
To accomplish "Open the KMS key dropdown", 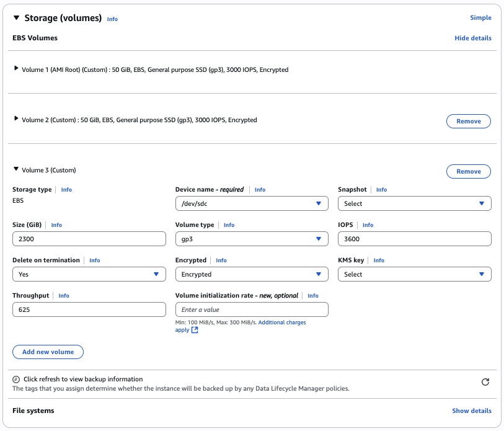I will 414,274.
